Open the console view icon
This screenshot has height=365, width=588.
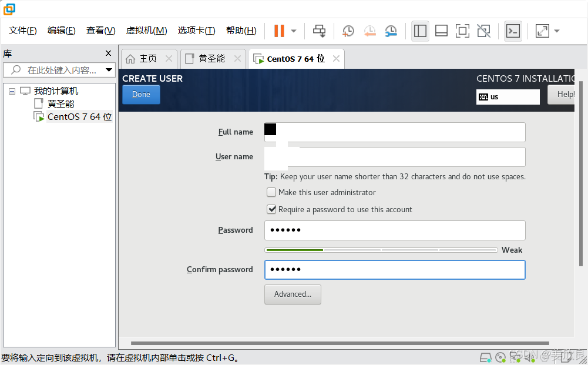pos(513,31)
